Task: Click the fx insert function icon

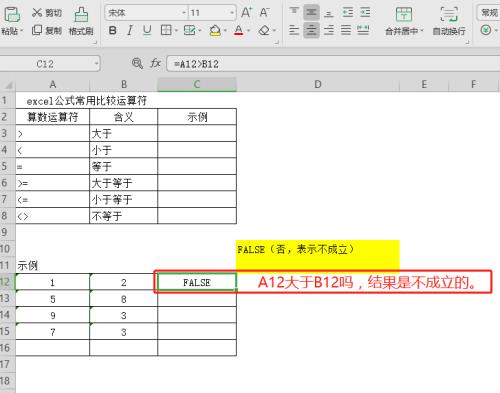Action: coord(156,63)
